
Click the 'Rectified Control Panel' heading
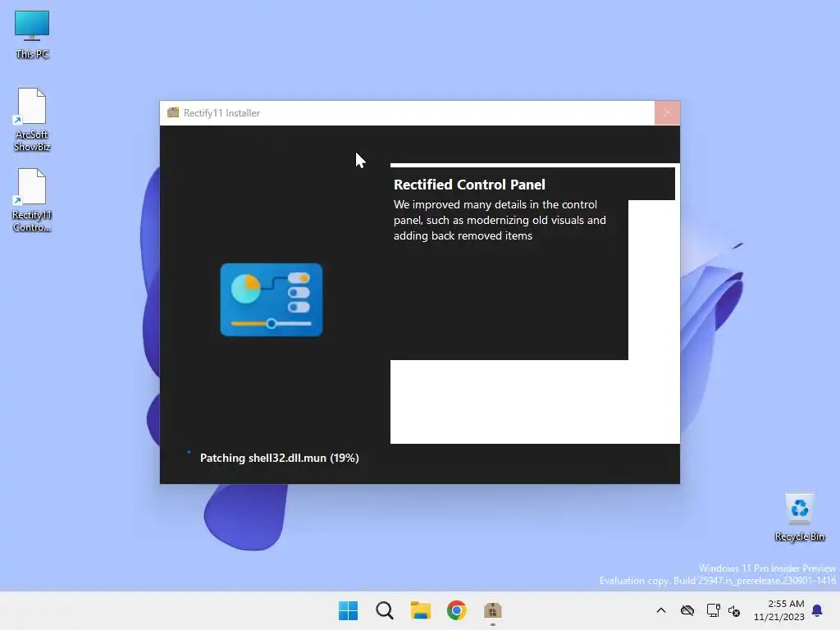(x=469, y=185)
